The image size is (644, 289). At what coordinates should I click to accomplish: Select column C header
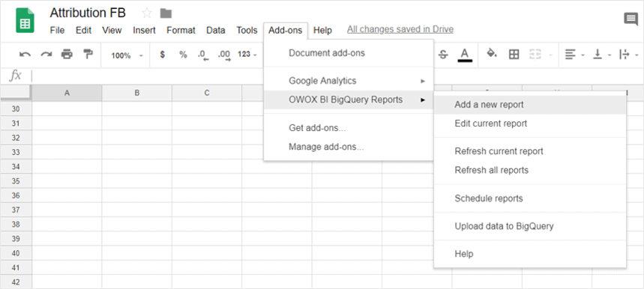point(207,93)
